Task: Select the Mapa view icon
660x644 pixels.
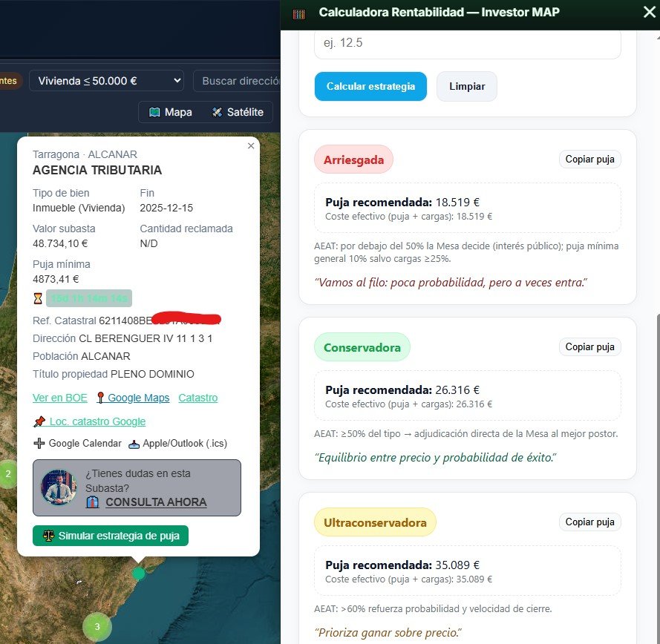Action: 156,112
